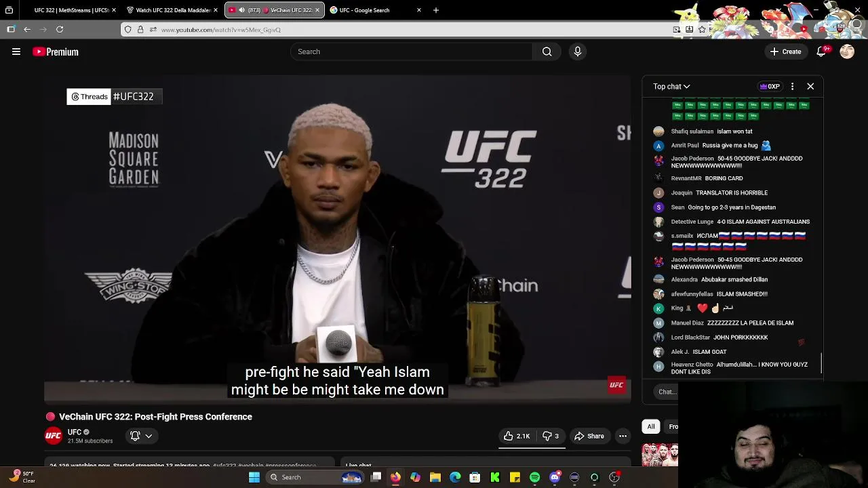
Task: Open a new browser tab
Action: coord(436,10)
